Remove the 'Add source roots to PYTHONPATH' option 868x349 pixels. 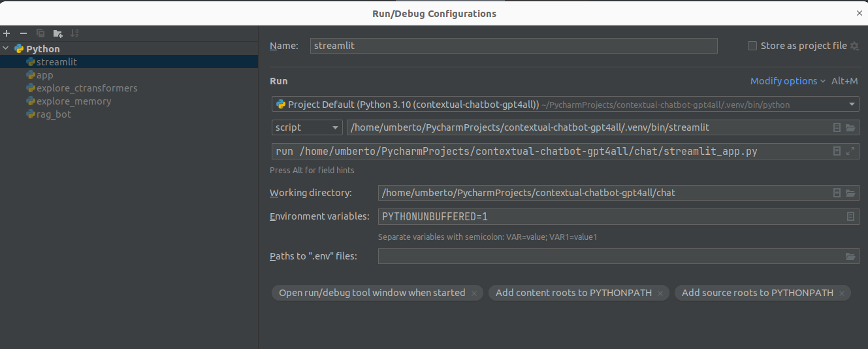coord(842,293)
